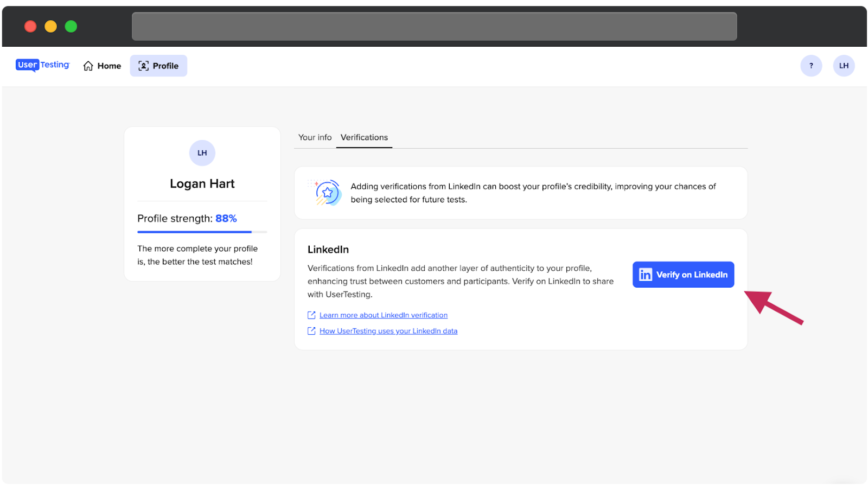Click the LinkedIn section heading
This screenshot has width=868, height=490.
point(328,250)
